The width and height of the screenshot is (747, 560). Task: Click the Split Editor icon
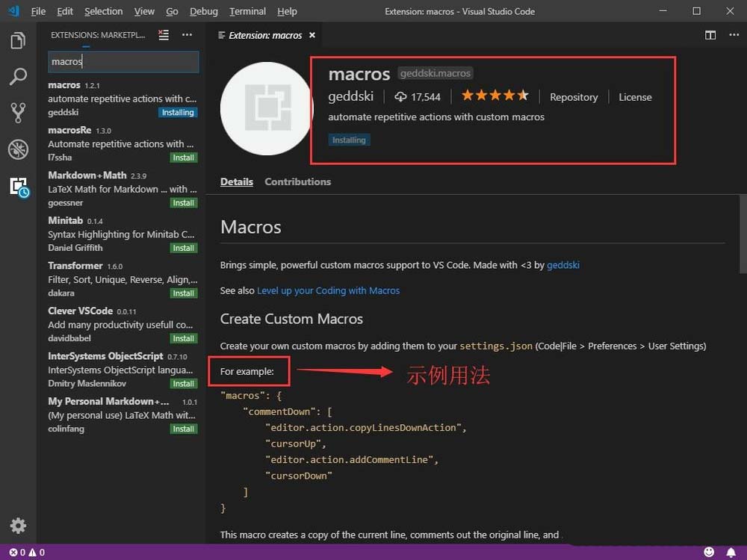tap(709, 34)
